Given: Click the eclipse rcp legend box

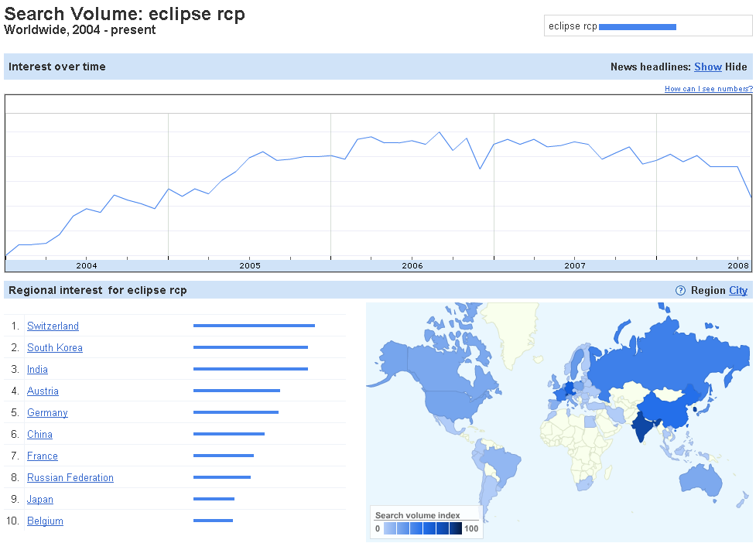Looking at the screenshot, I should (x=648, y=26).
